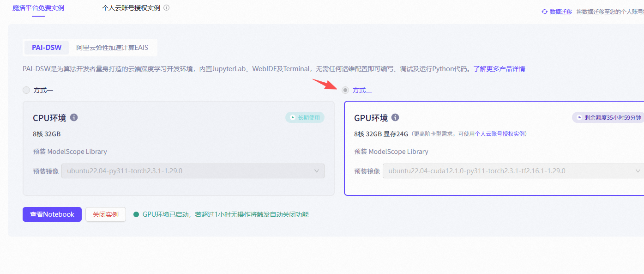Click the CPU环境 card title
Screen dimensions: 644x274
pos(49,118)
